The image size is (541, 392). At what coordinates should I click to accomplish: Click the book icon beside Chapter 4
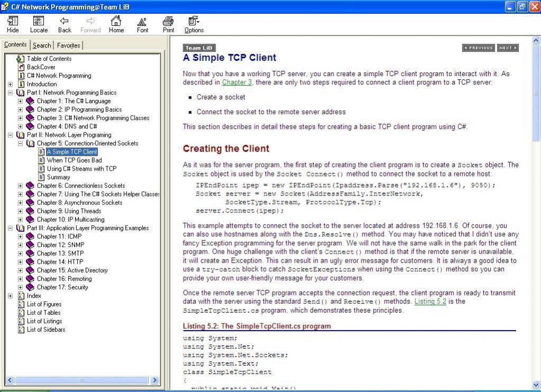(30, 126)
